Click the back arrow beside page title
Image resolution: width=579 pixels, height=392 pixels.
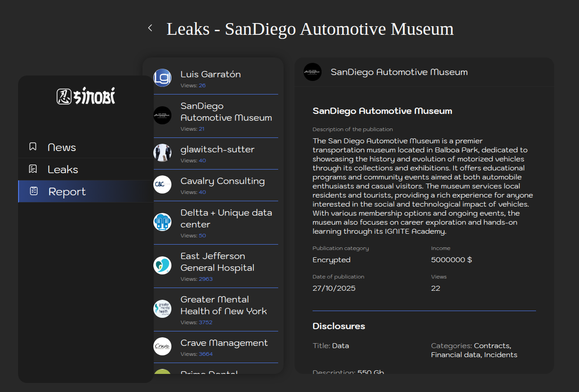[150, 28]
